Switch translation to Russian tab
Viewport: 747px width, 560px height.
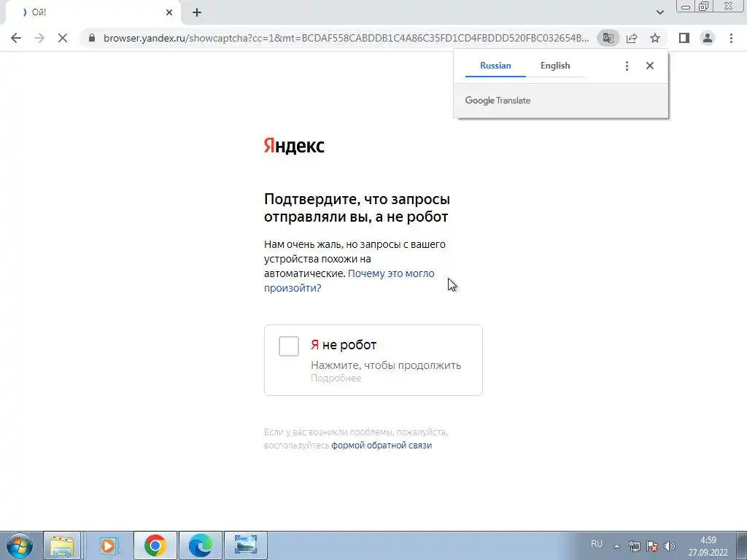pyautogui.click(x=495, y=66)
